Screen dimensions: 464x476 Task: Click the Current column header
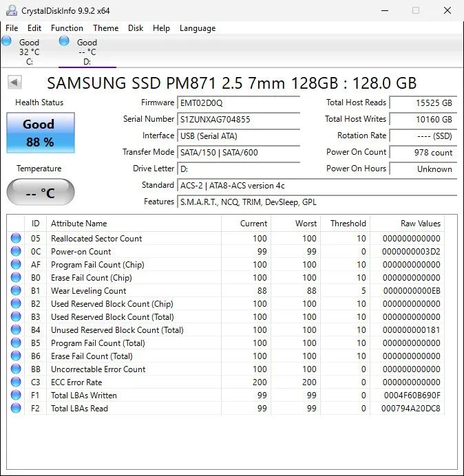coord(246,224)
